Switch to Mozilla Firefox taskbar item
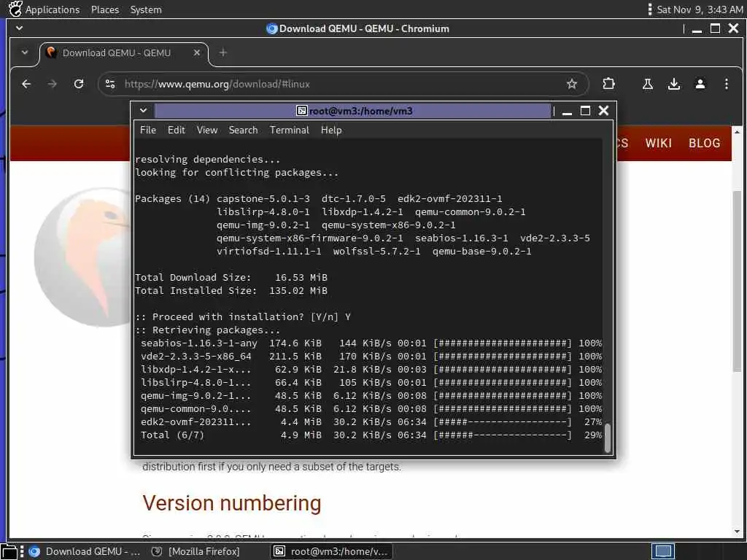Image resolution: width=747 pixels, height=560 pixels. (x=196, y=551)
